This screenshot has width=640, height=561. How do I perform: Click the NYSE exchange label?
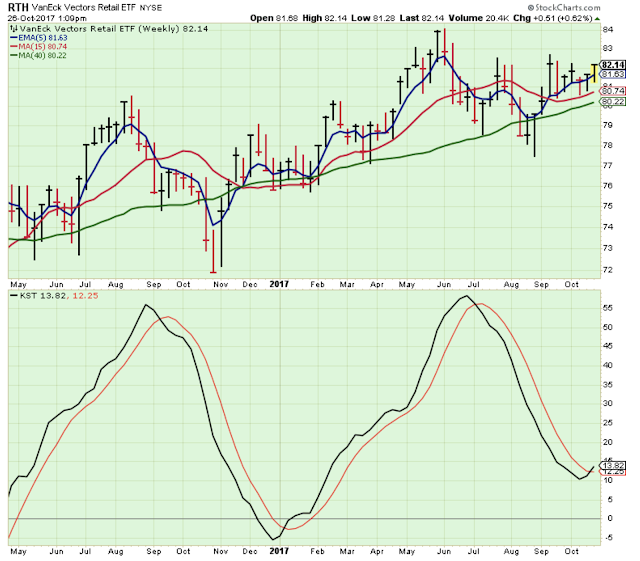point(151,8)
